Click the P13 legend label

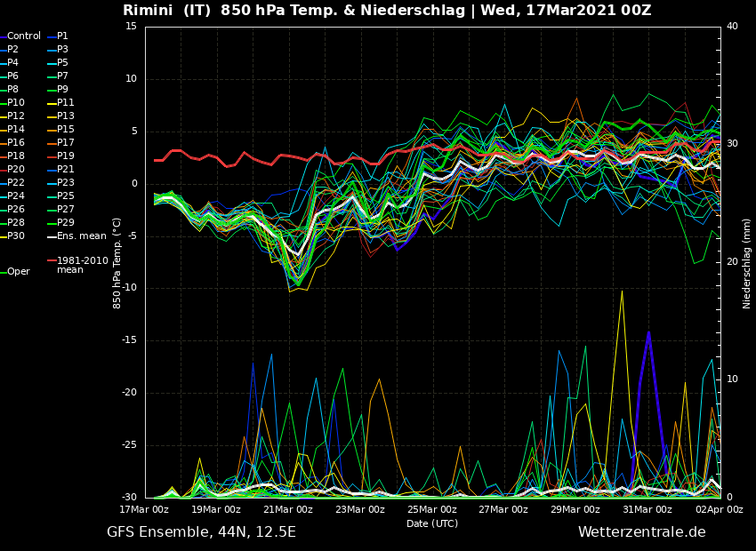point(66,116)
